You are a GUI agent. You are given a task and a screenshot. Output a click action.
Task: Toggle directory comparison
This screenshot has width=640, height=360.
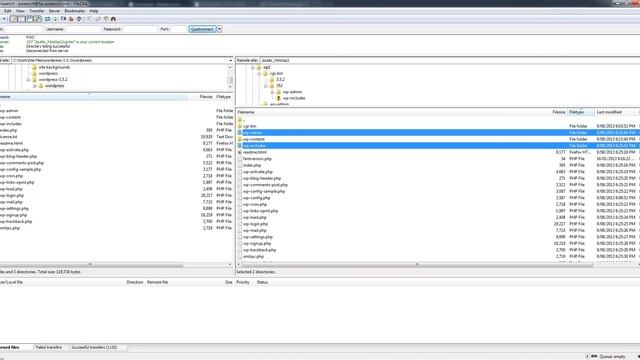98,19
